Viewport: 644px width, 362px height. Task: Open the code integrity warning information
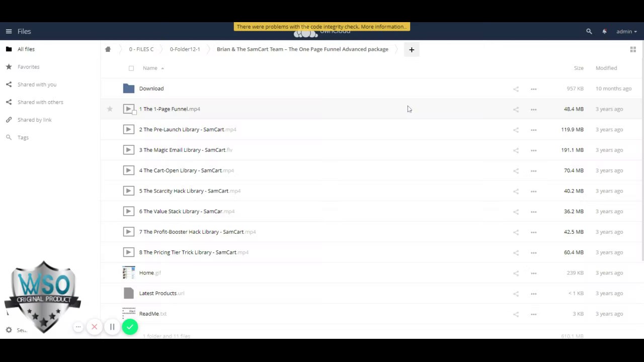pyautogui.click(x=322, y=27)
